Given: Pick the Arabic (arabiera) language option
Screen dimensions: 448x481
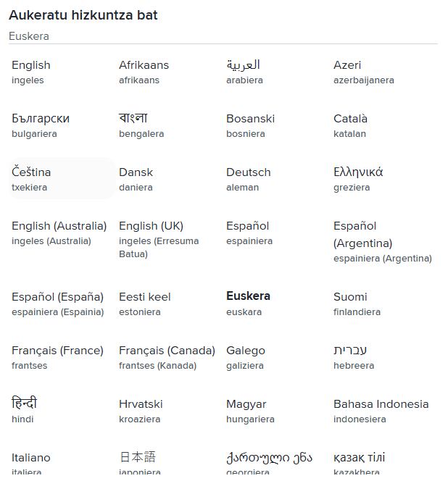Looking at the screenshot, I should point(244,72).
